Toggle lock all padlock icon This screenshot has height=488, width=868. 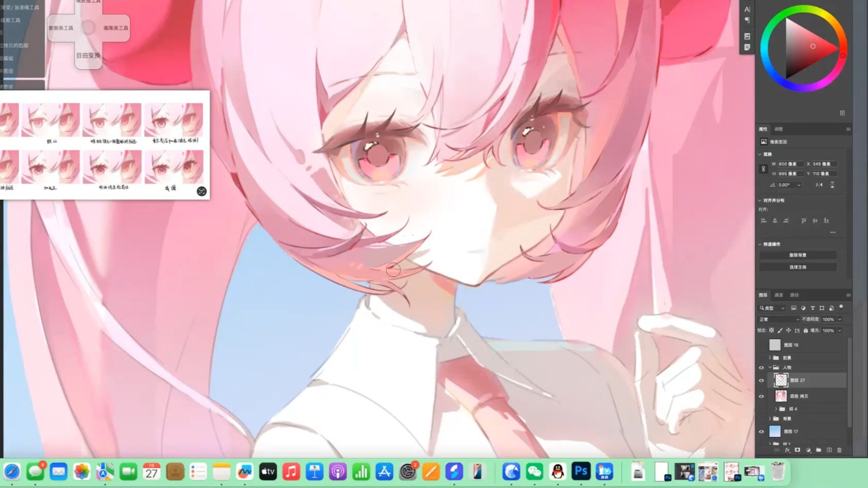click(805, 330)
